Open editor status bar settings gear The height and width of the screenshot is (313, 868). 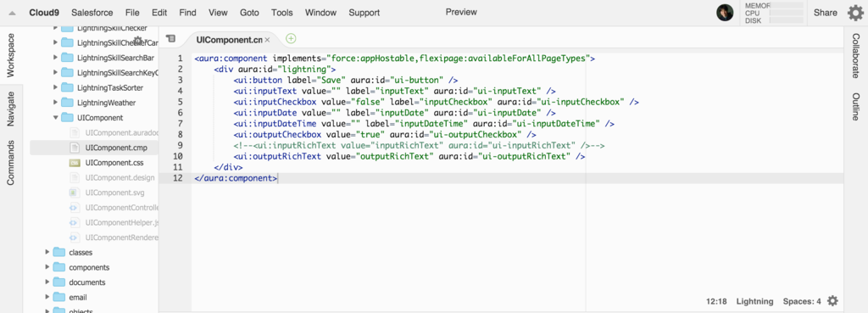(x=832, y=301)
